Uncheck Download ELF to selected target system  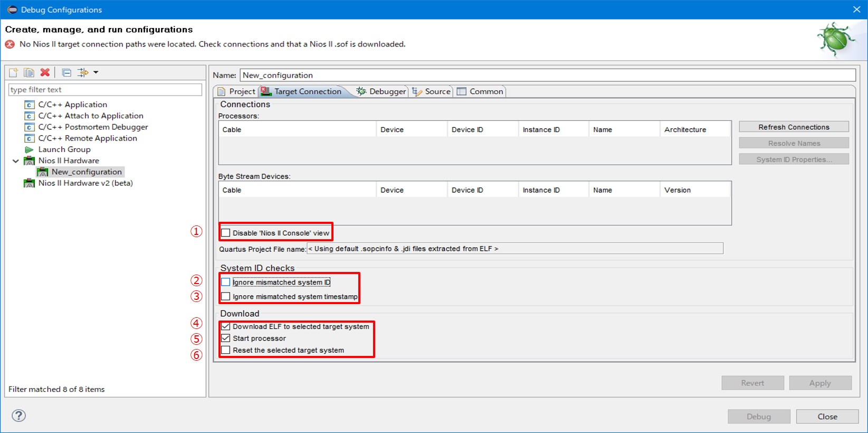226,326
